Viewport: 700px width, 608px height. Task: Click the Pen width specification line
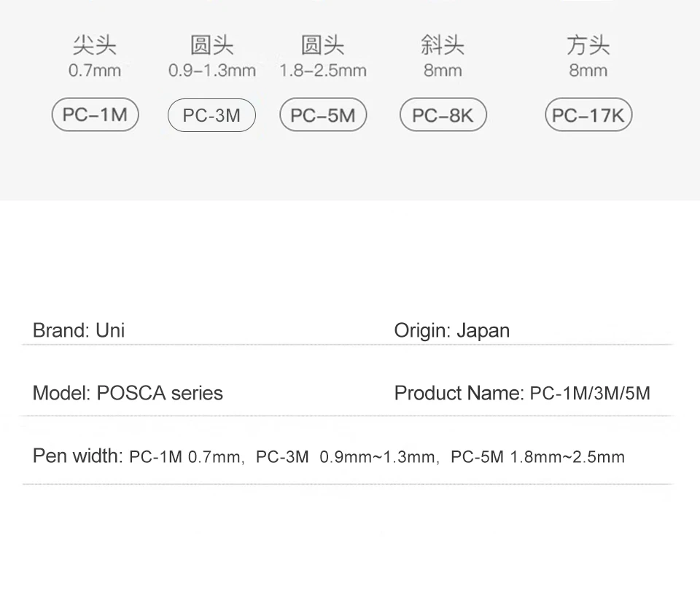coord(328,457)
